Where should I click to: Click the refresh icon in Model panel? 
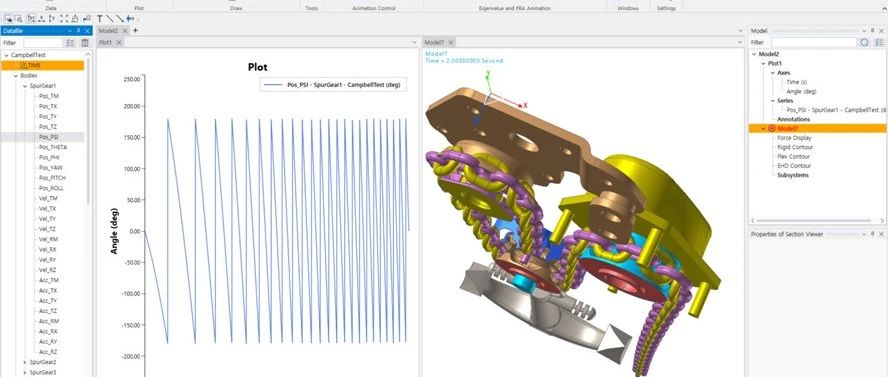(864, 42)
